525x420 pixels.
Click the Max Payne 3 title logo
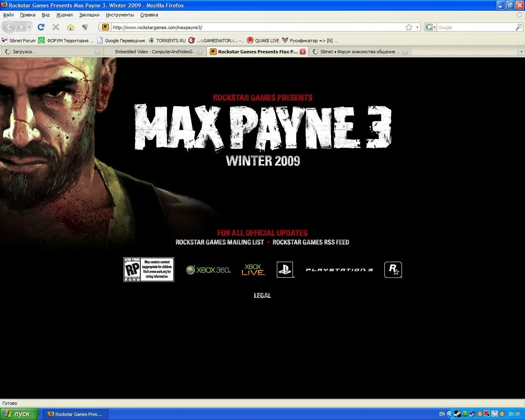(263, 127)
